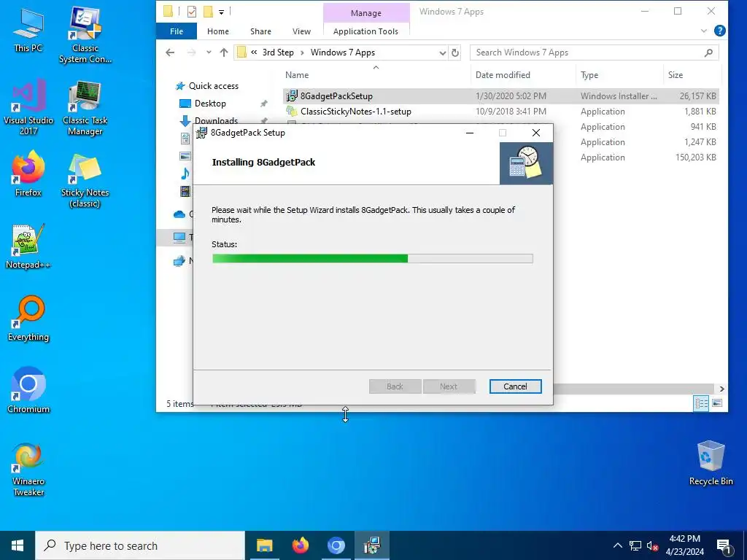Cancel the 8GadgetPack installation
747x560 pixels.
[515, 386]
